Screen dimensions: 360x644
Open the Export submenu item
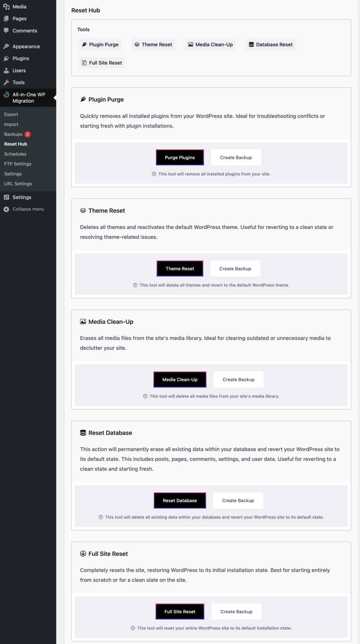click(11, 115)
